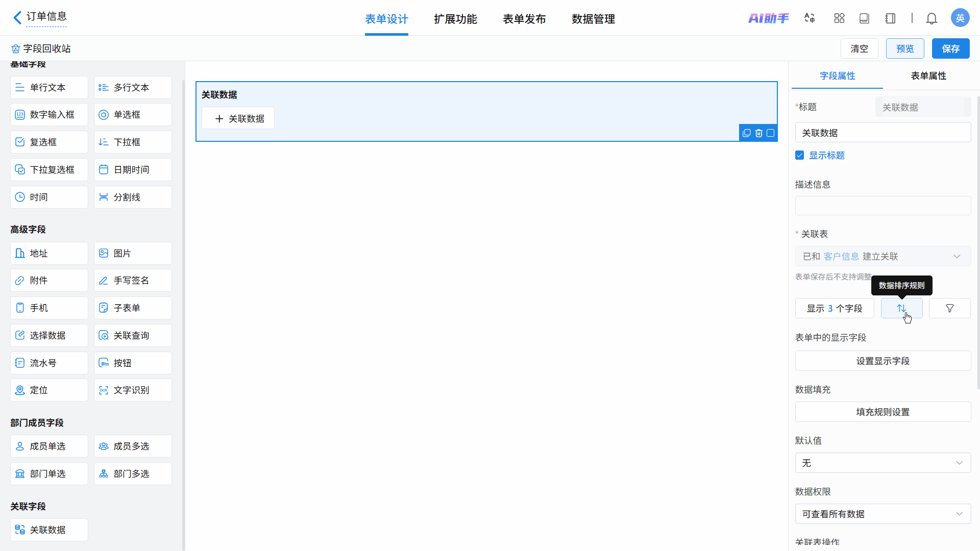Click the 保存 button
980x551 pixels.
(x=950, y=48)
